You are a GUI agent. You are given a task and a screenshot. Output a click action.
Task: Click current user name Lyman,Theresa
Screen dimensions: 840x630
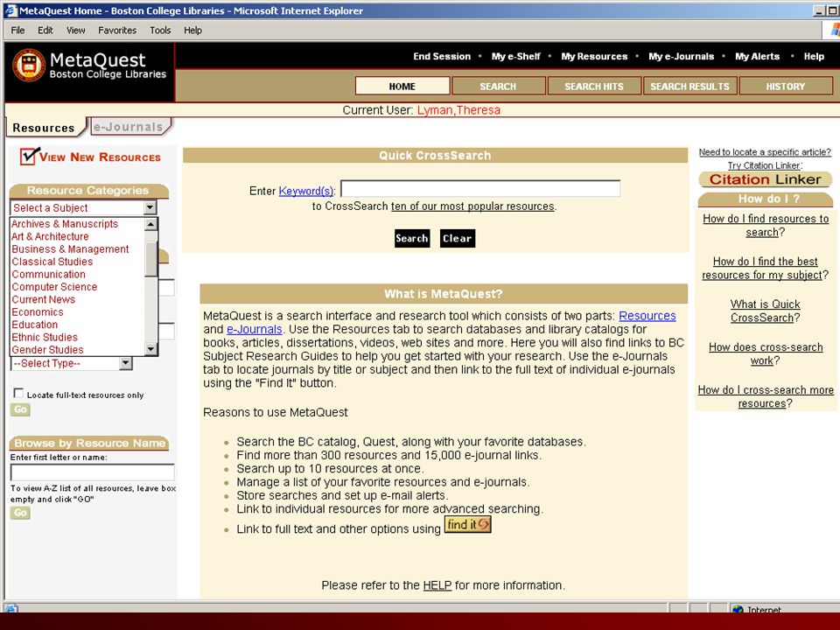(x=458, y=110)
